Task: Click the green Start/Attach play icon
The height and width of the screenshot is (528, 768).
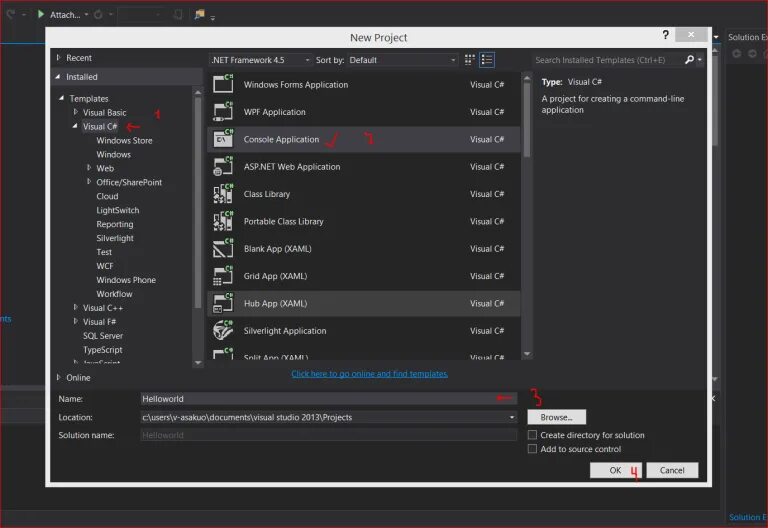Action: 41,14
